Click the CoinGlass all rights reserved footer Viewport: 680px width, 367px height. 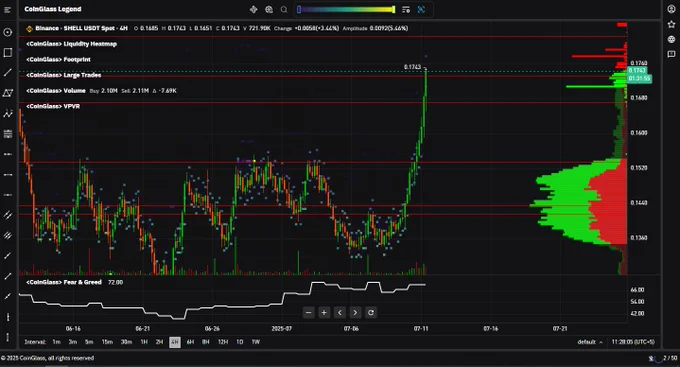(x=47, y=358)
